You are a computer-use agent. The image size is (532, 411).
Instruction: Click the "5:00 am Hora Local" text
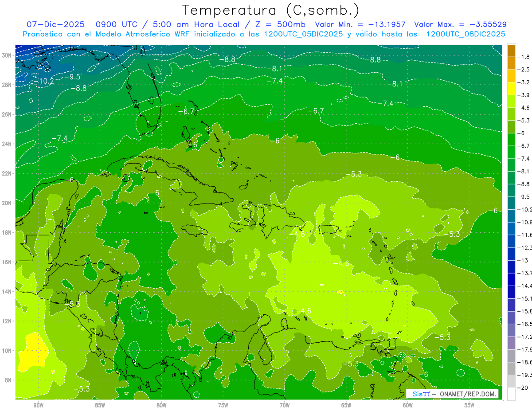pyautogui.click(x=196, y=24)
